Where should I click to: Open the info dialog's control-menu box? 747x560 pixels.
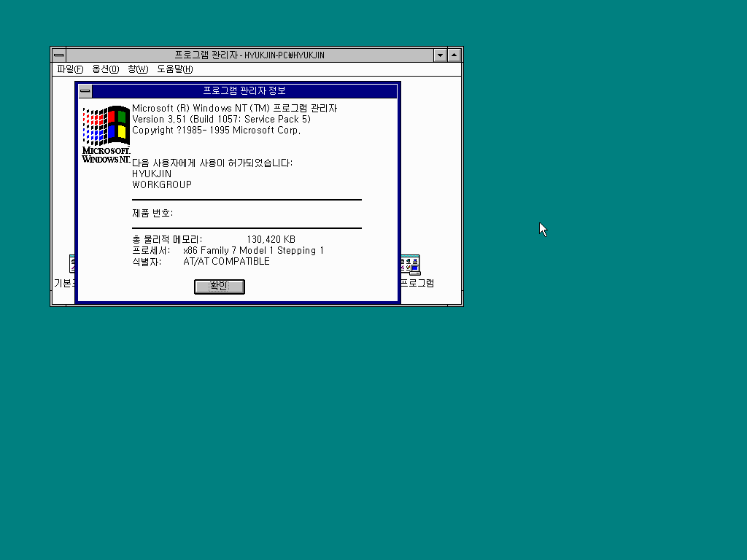click(85, 90)
